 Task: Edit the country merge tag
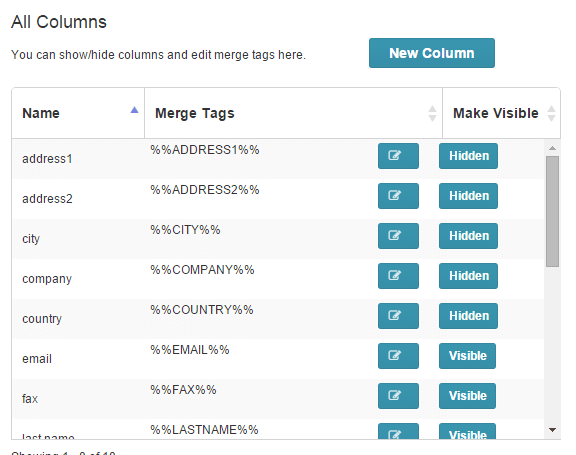point(398,316)
